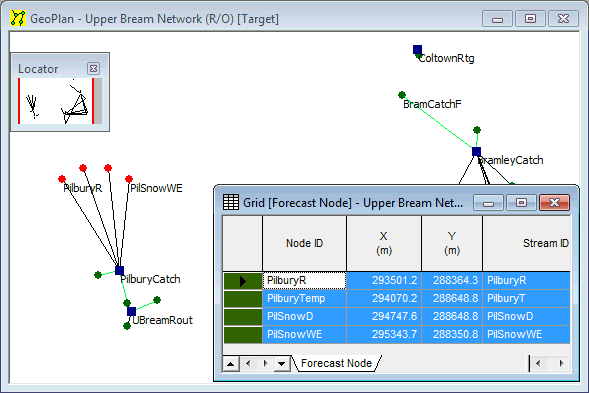Close the Locator panel
This screenshot has width=589, height=393.
[x=93, y=68]
